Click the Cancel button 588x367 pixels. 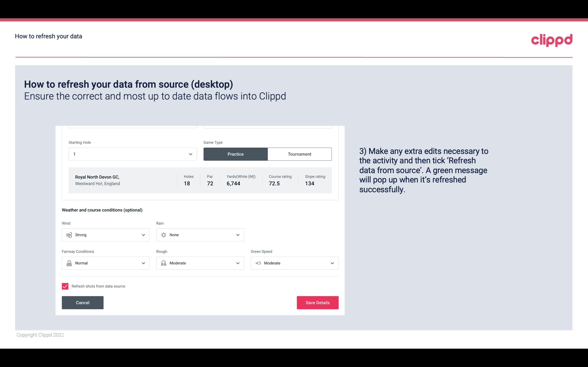[x=83, y=303]
